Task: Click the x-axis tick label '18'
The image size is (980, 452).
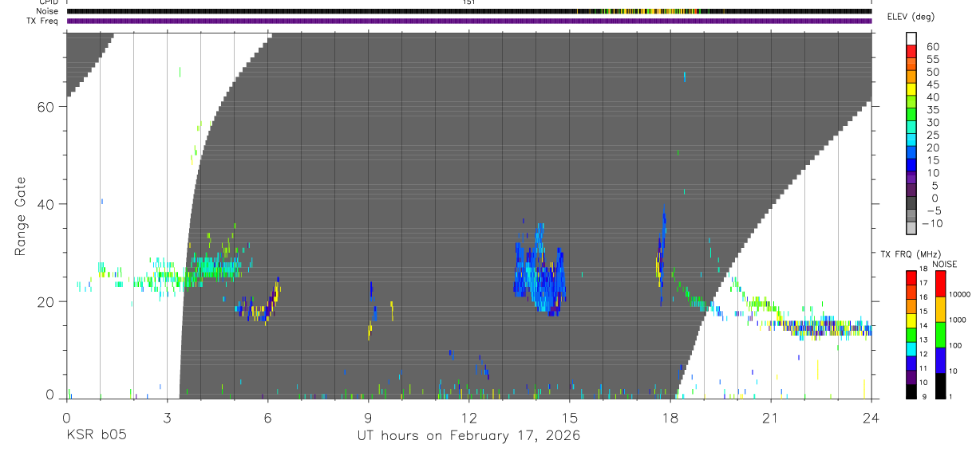Action: [670, 418]
